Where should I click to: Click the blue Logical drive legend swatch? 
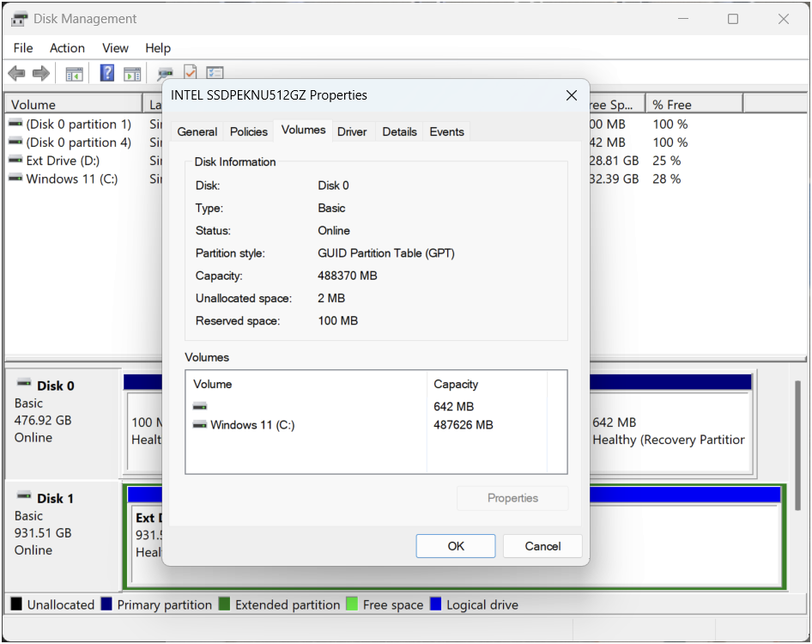click(435, 605)
